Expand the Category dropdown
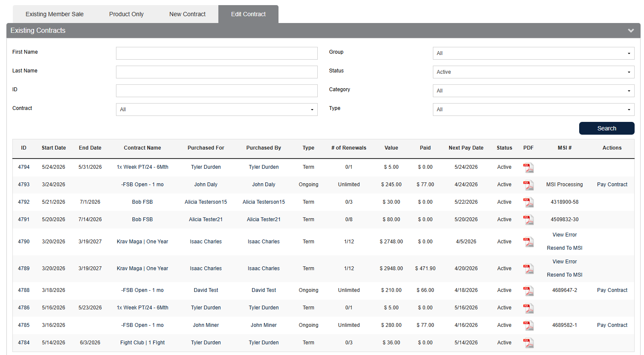644x355 pixels. click(533, 91)
